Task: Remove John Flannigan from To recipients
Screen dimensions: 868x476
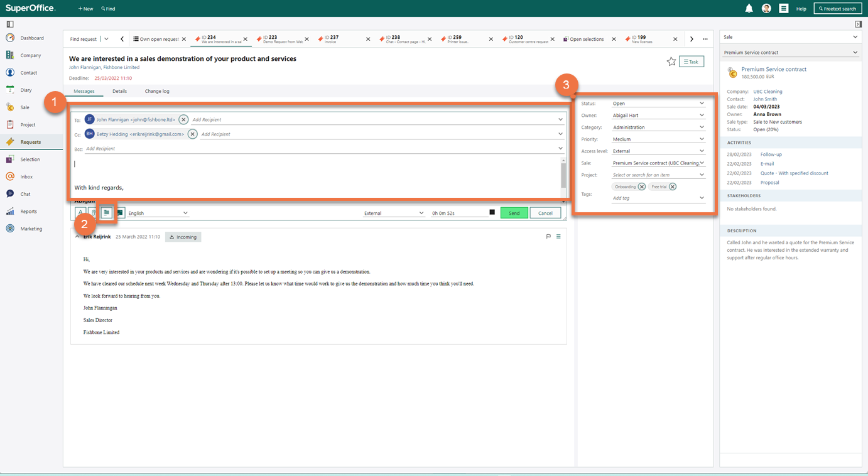Action: coord(183,119)
